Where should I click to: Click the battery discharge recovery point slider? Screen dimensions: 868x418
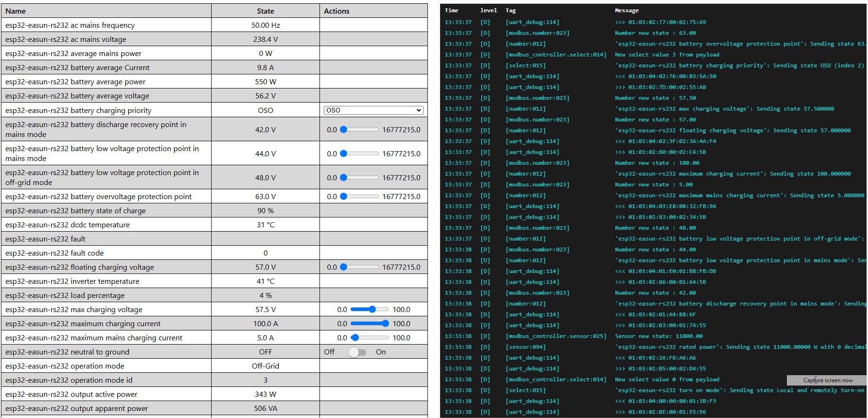(x=360, y=129)
